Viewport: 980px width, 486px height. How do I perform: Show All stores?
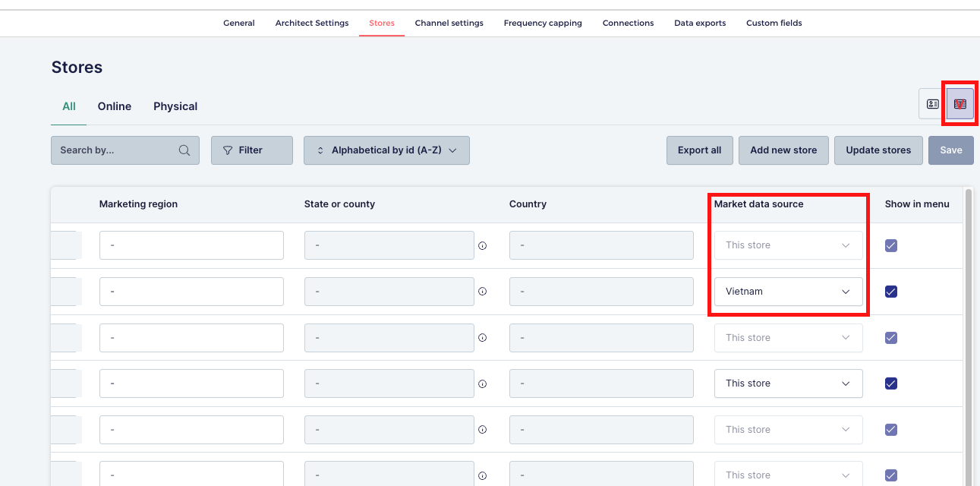(69, 106)
